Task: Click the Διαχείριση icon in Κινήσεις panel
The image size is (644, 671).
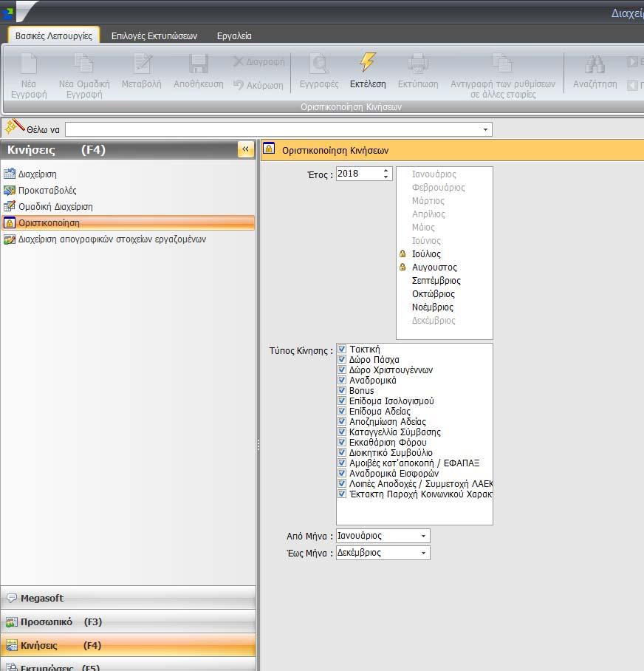Action: [x=10, y=174]
